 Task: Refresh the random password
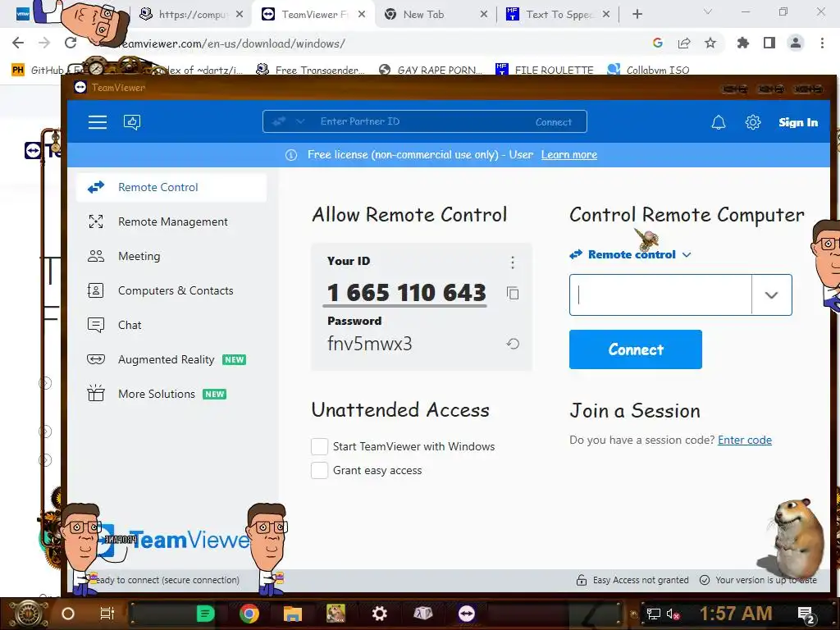[x=513, y=344]
